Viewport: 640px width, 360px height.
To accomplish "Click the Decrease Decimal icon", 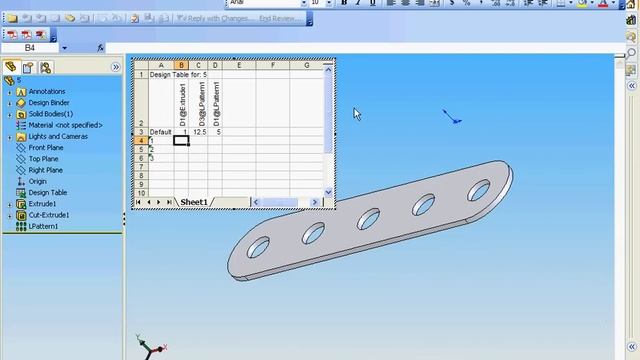I will click(x=511, y=3).
